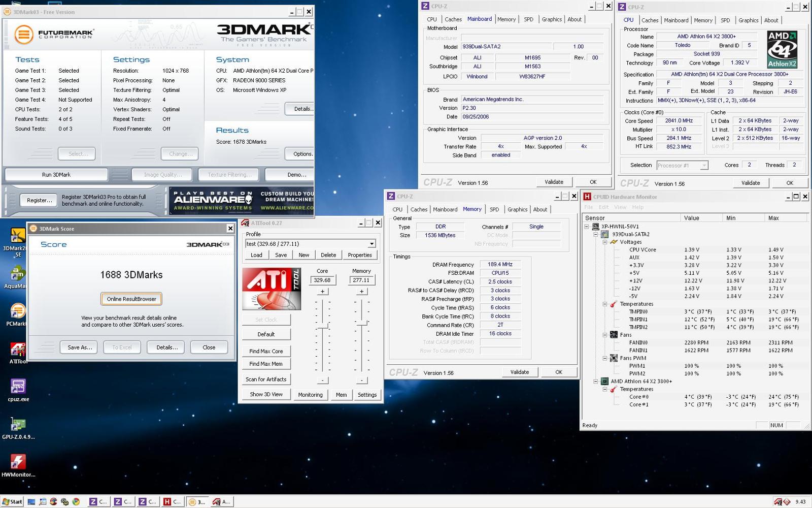Switch to Hardware Monitor taskbar button

tap(173, 502)
